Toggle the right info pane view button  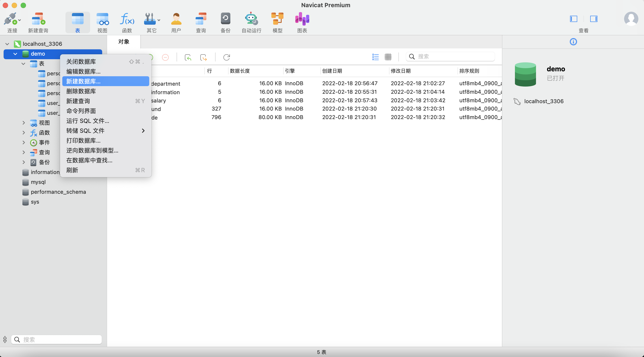click(594, 19)
